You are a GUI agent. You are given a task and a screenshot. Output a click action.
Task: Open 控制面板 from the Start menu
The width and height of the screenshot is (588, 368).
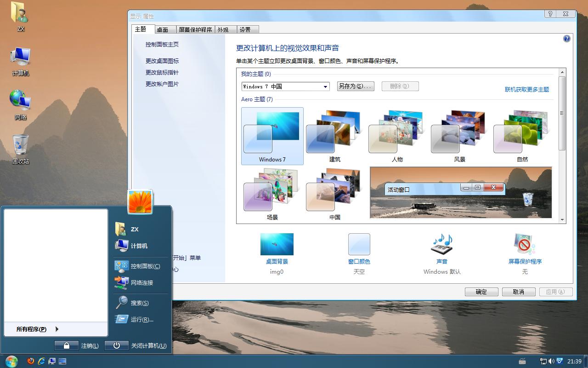pyautogui.click(x=137, y=266)
